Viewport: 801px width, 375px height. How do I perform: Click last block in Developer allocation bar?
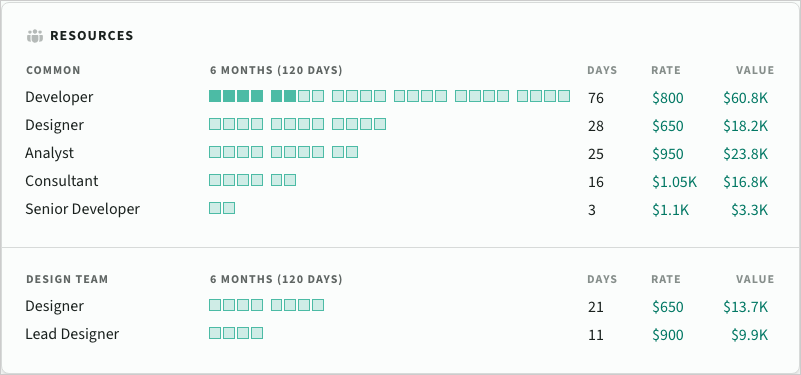564,96
